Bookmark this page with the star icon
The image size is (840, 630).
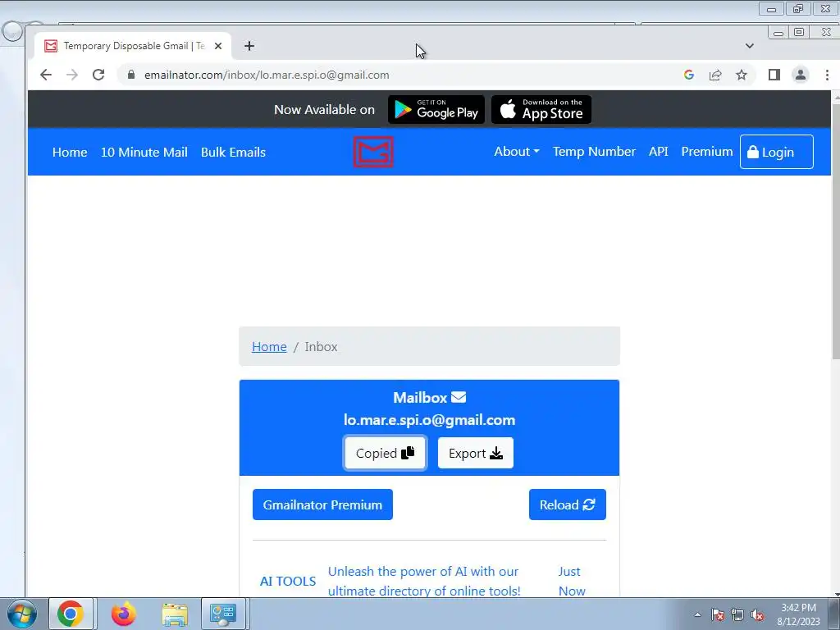742,75
